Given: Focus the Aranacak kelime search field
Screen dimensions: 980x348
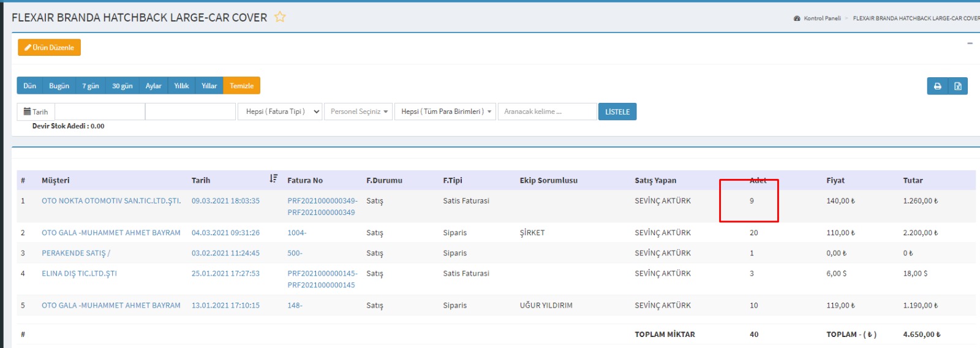Looking at the screenshot, I should pyautogui.click(x=547, y=112).
